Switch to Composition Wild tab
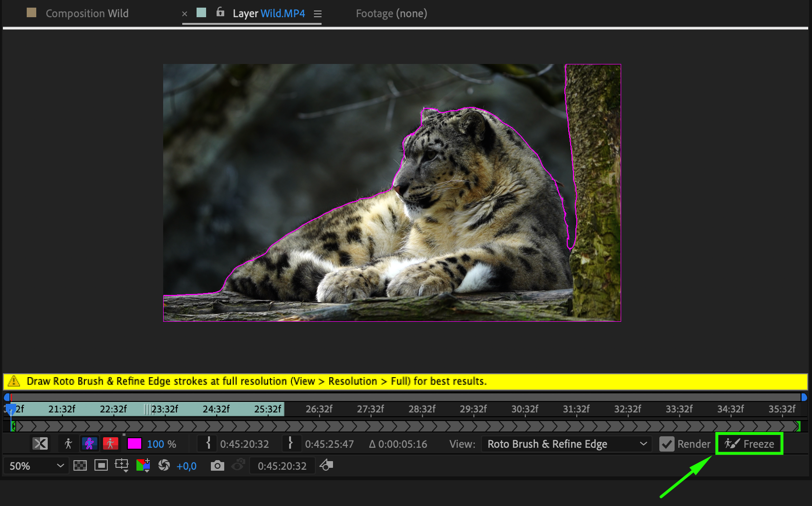812x506 pixels. [x=87, y=13]
